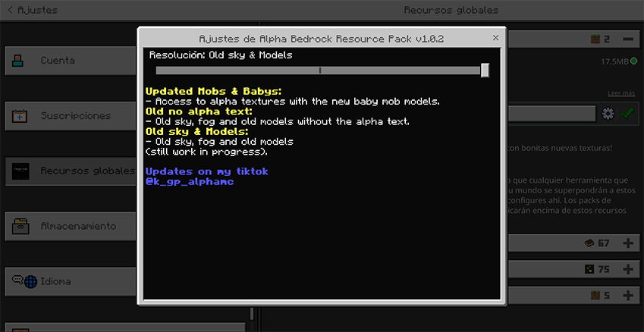
Task: Click the 'Old sky & Models:' yellow heading
Action: [x=197, y=131]
